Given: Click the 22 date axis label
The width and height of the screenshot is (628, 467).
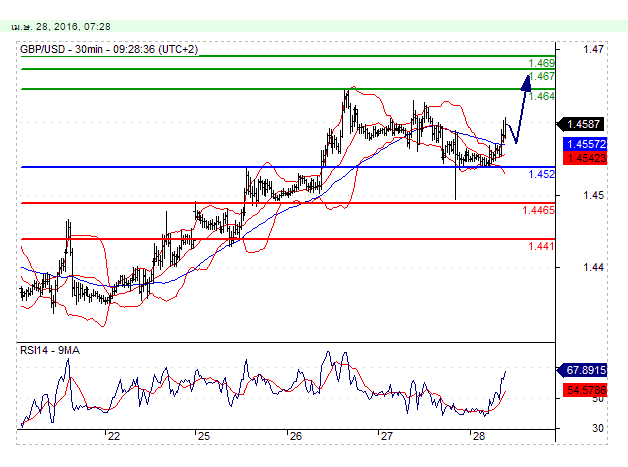Looking at the screenshot, I should pos(114,436).
